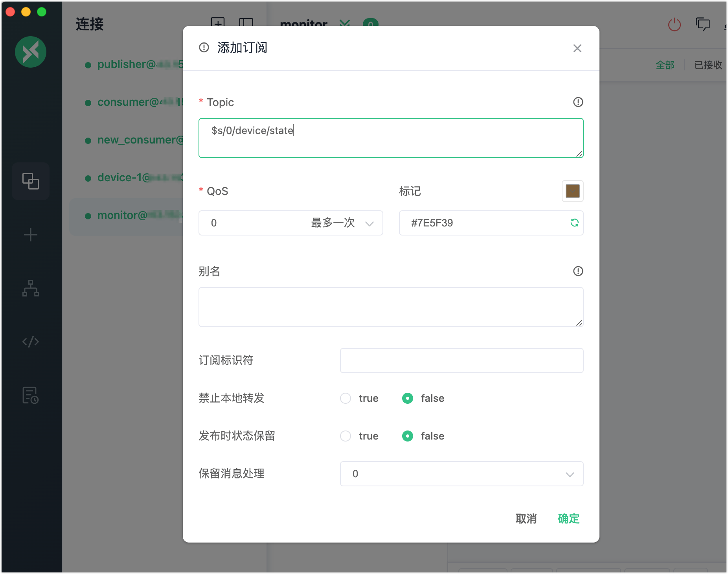This screenshot has width=728, height=574.
Task: Select false for 禁止本地转发
Action: (x=408, y=398)
